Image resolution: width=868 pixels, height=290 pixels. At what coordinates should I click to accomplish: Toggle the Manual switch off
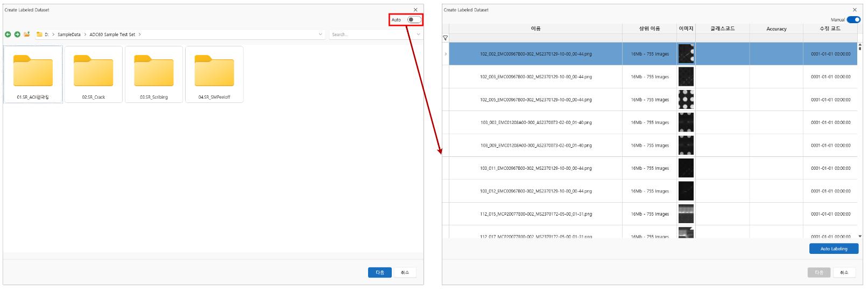click(x=853, y=20)
